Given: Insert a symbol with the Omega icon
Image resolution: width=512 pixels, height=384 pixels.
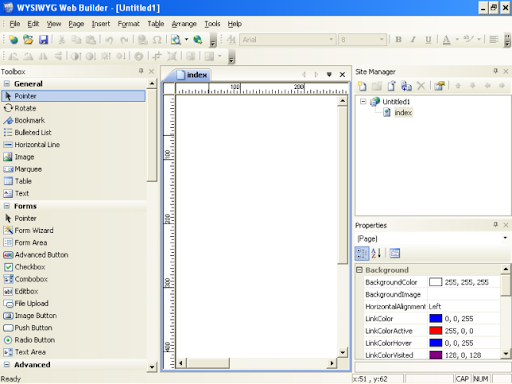Looking at the screenshot, I should point(157,40).
